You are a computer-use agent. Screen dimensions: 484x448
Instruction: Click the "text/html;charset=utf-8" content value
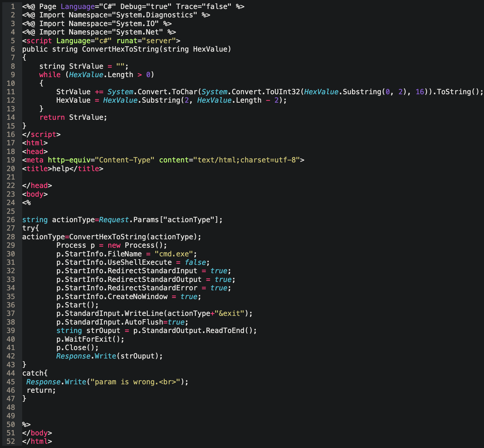point(247,160)
